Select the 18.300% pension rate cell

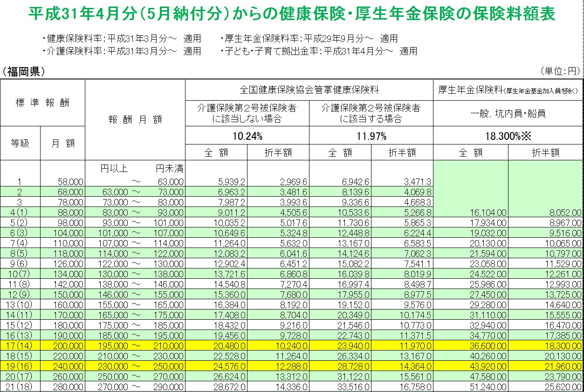(508, 136)
